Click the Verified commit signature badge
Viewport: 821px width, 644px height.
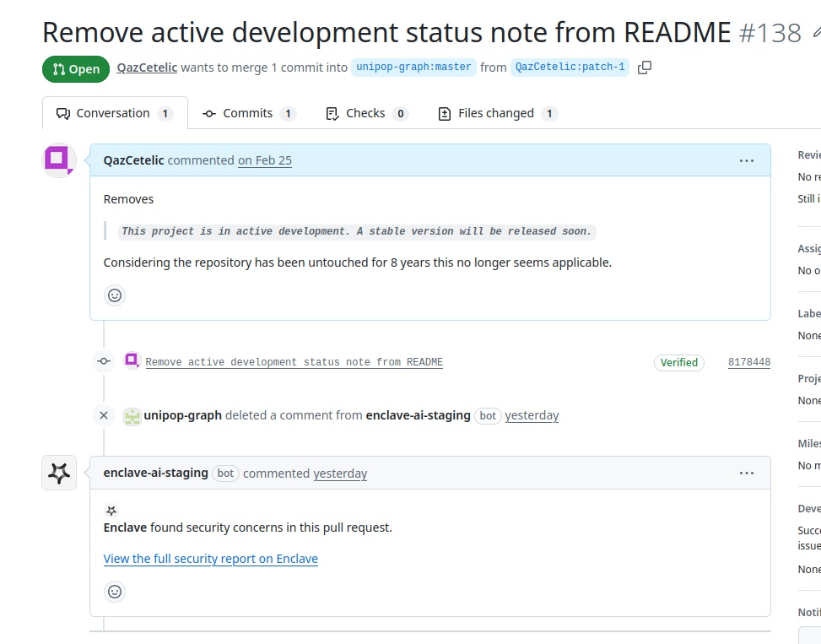(679, 362)
